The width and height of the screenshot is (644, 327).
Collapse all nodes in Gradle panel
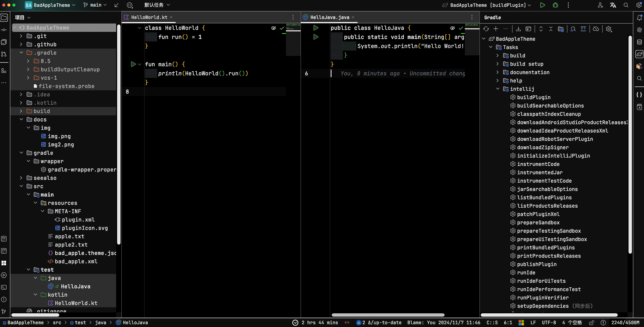pos(551,29)
